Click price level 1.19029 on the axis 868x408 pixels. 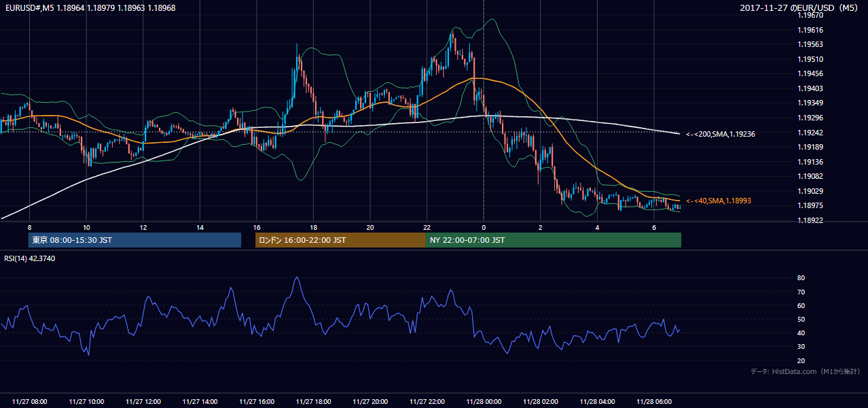point(811,191)
